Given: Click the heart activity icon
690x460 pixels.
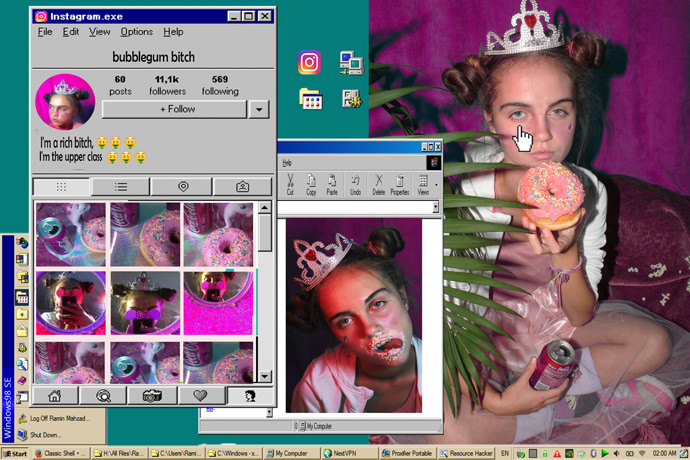Looking at the screenshot, I should coord(200,395).
